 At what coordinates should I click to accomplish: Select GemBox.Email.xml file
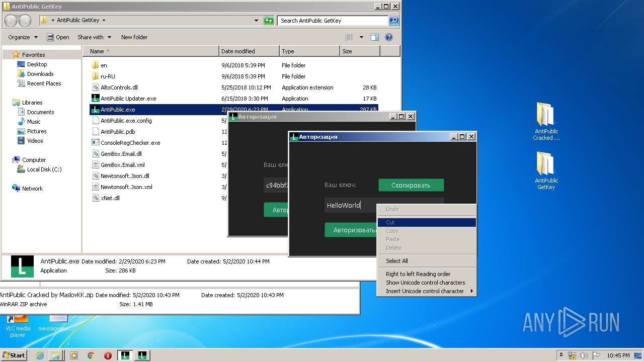coord(122,165)
